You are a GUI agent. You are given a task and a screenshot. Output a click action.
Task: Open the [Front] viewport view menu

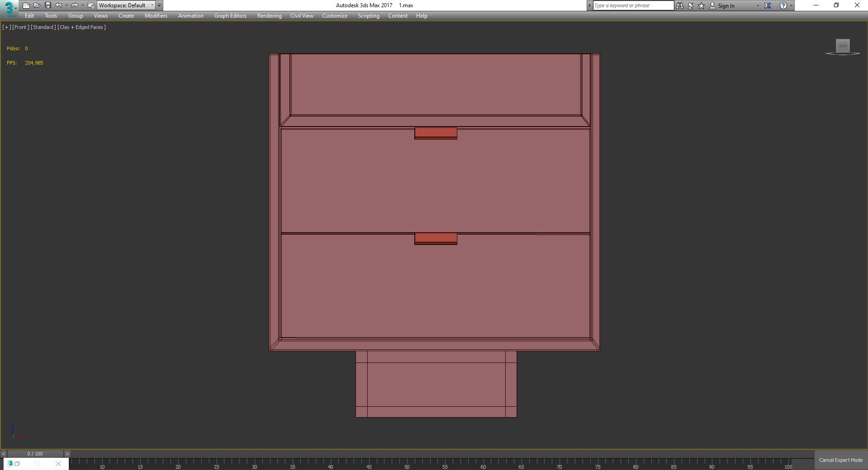point(20,27)
